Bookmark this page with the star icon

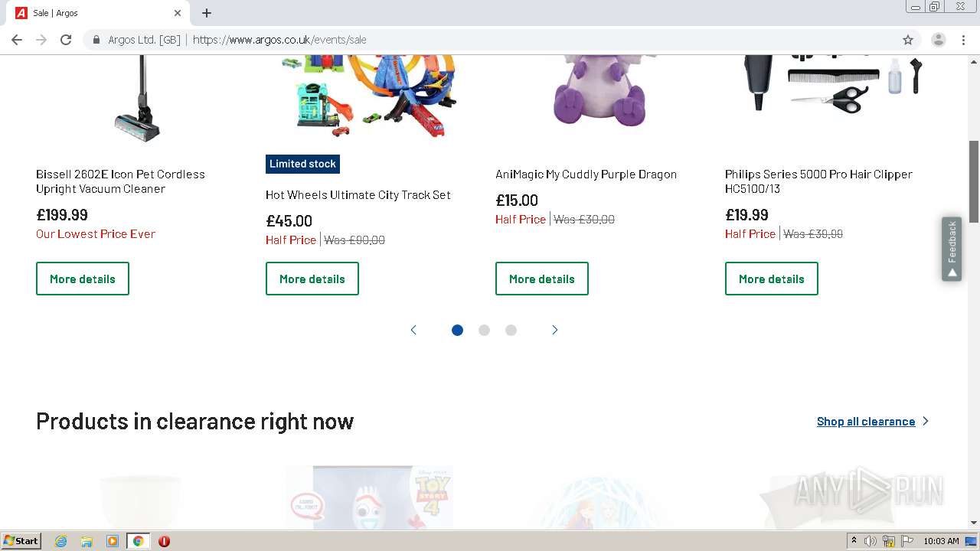pyautogui.click(x=908, y=40)
